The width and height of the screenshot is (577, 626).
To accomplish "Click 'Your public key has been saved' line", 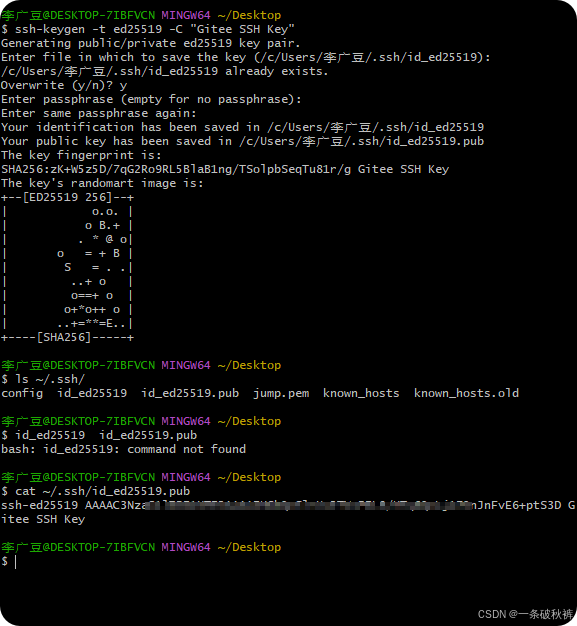I will pos(242,141).
